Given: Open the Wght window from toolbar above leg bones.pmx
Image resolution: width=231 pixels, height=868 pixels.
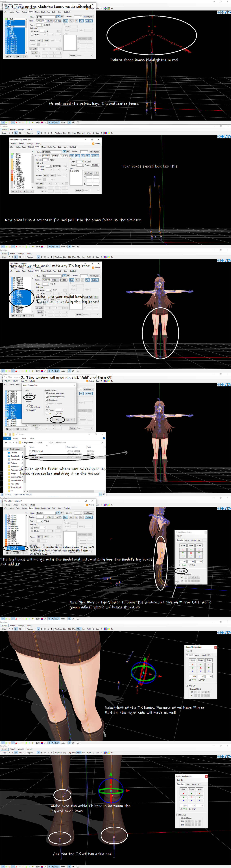Looking at the screenshot, I should (x=89, y=133).
